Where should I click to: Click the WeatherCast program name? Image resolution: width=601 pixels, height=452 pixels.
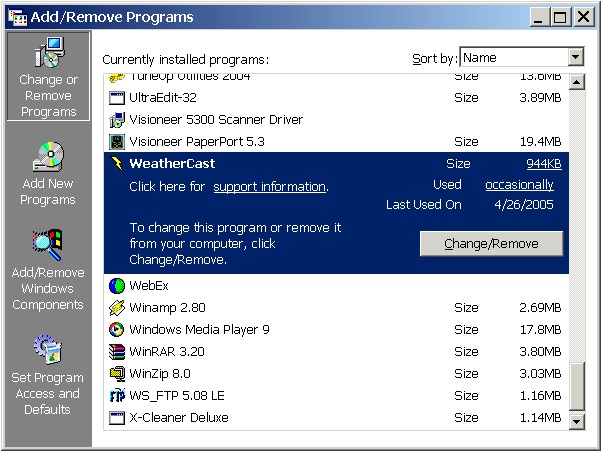coord(172,164)
